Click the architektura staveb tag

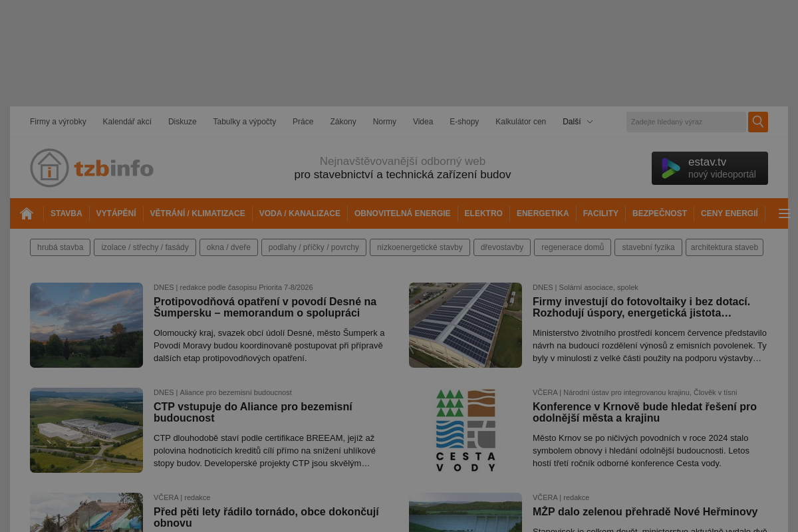click(724, 247)
